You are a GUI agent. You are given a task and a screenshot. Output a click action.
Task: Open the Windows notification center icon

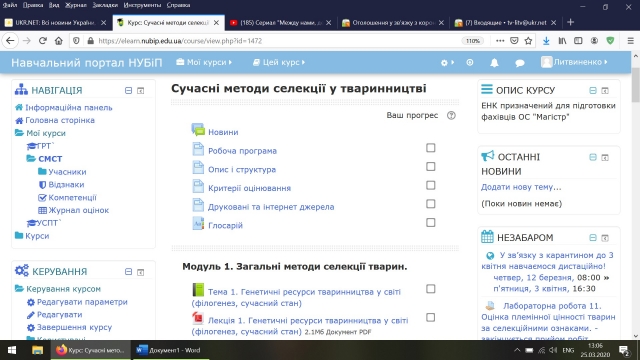[624, 350]
